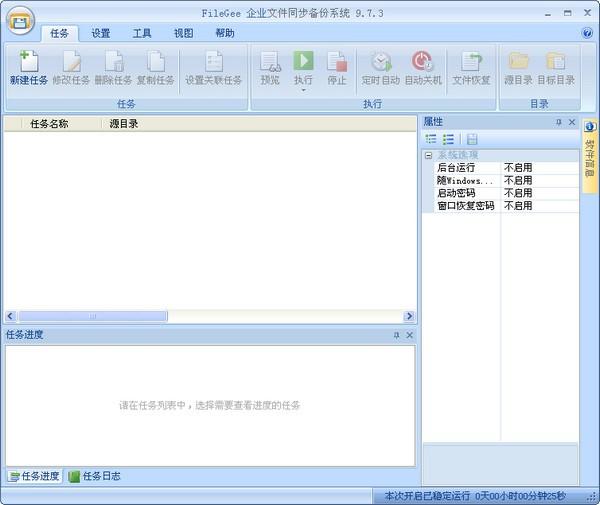Collapse the 系统选项 property group
This screenshot has width=600, height=505.
point(429,155)
